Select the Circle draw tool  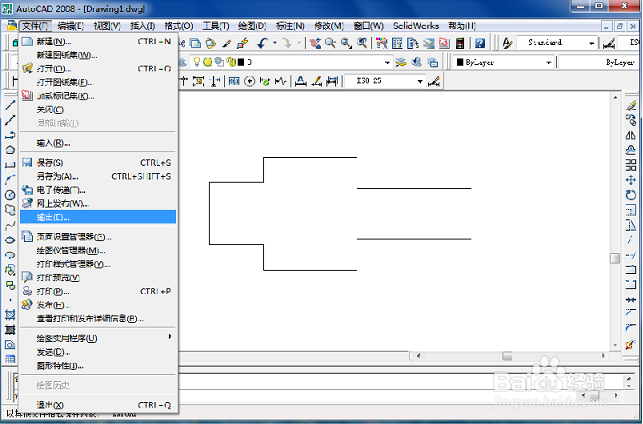(x=10, y=195)
